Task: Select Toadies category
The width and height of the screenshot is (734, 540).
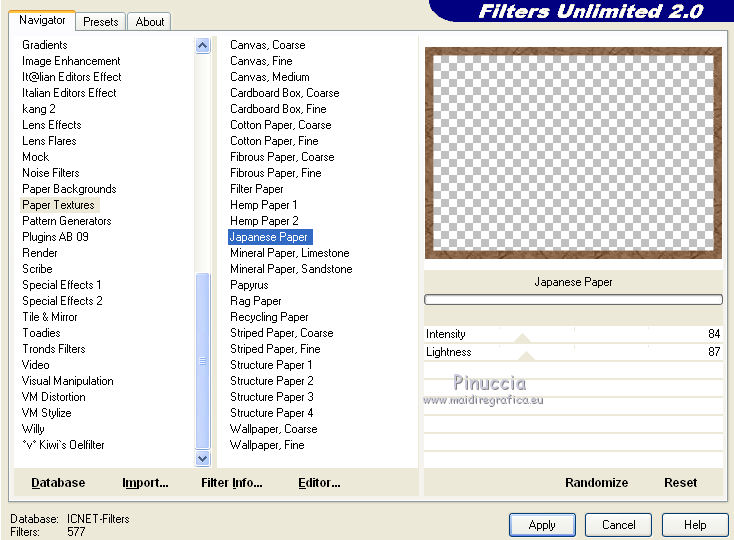Action: (x=42, y=333)
